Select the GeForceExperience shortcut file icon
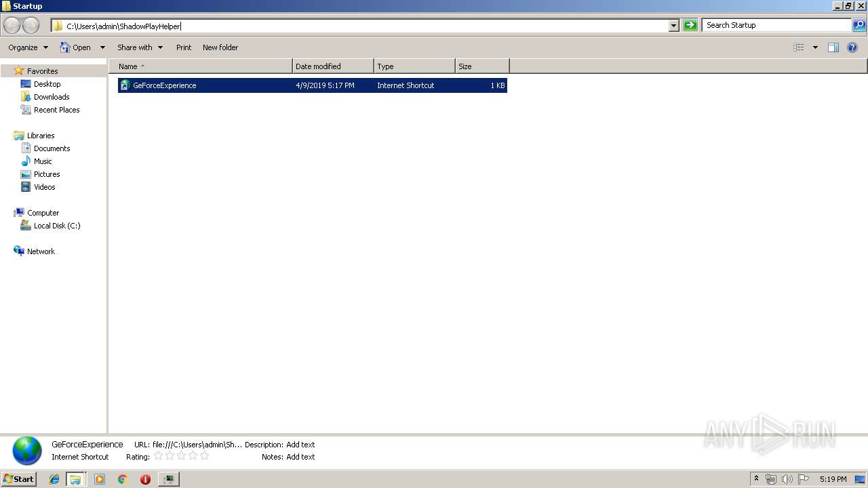 (x=125, y=85)
